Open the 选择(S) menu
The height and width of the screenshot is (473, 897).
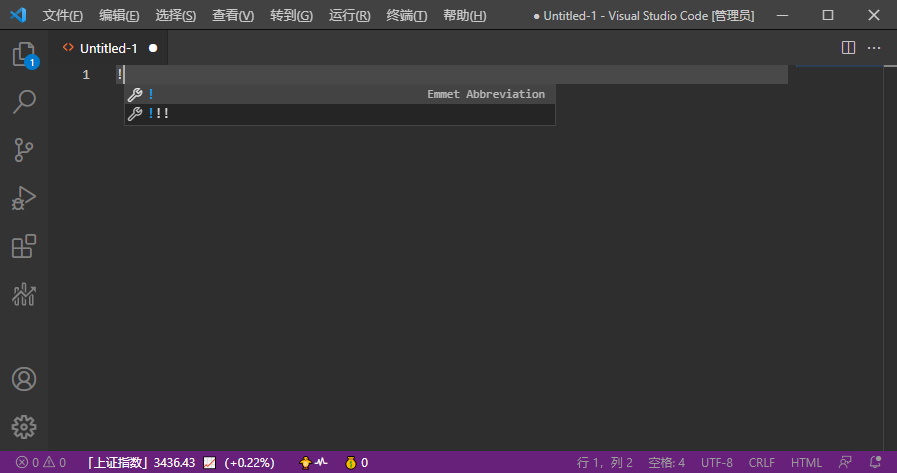coord(176,15)
